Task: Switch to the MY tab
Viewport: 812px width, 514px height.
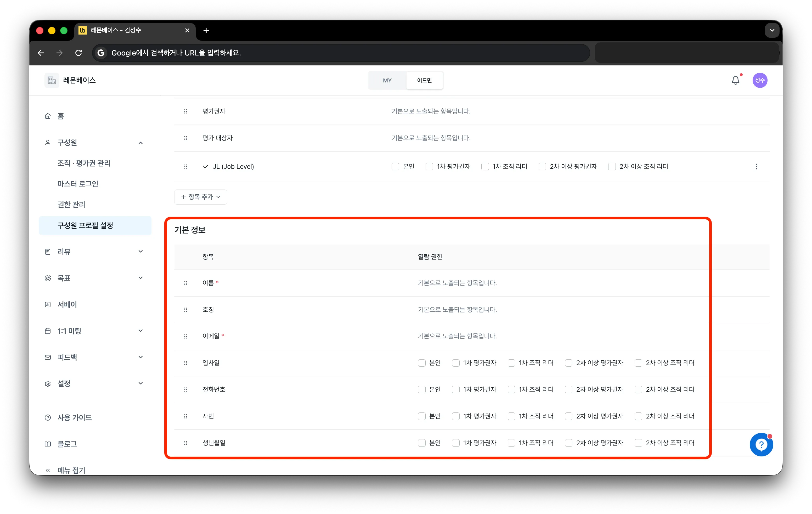Action: [387, 80]
